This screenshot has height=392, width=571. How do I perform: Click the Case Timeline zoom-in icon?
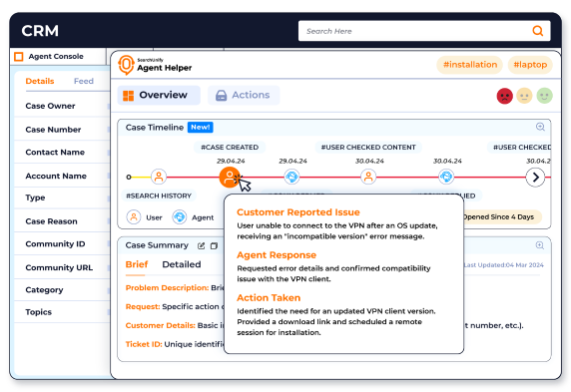[540, 127]
